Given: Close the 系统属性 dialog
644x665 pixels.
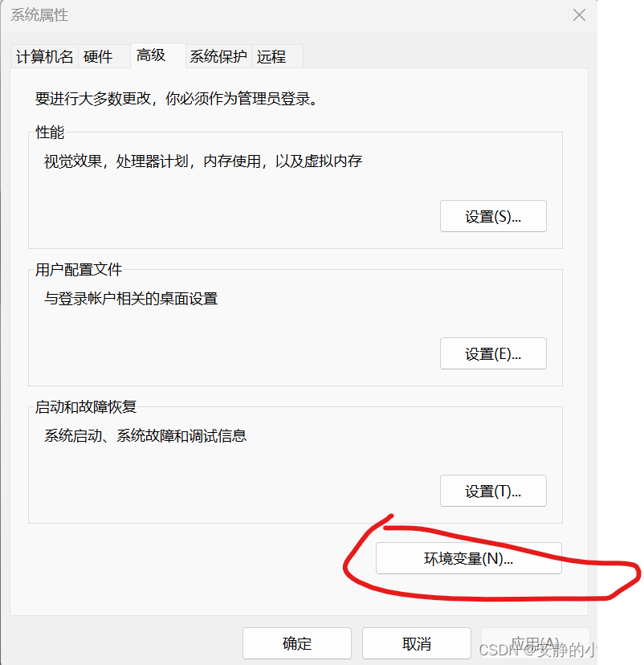Looking at the screenshot, I should 579,14.
